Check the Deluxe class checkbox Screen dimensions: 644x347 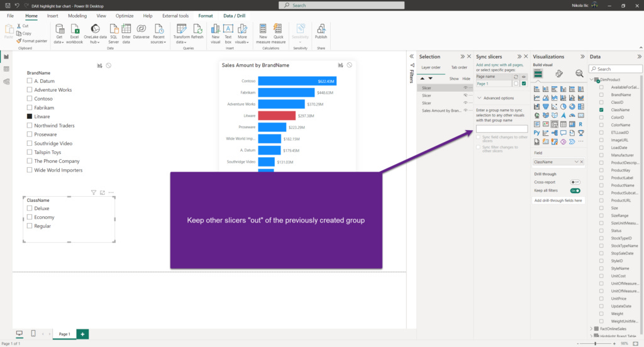[x=29, y=208]
